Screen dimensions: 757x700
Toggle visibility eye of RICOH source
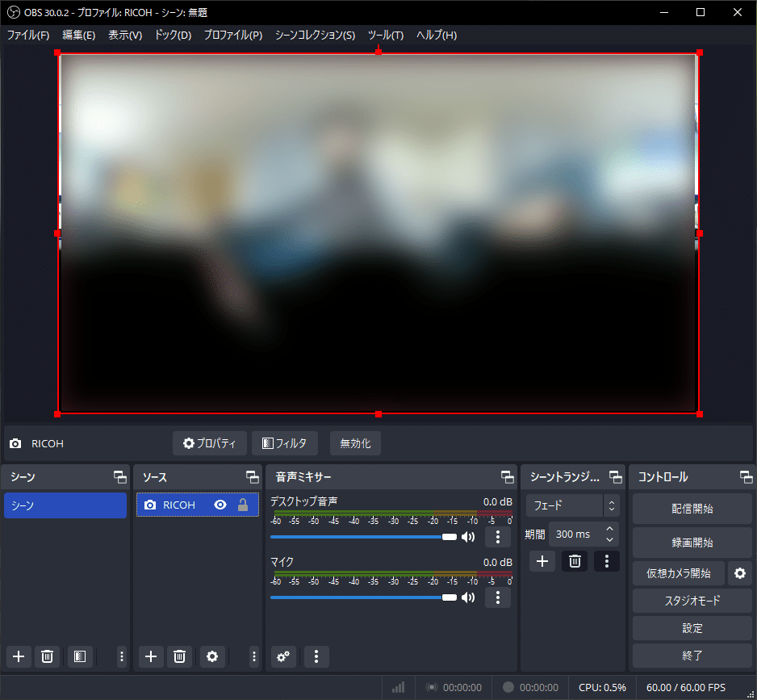click(x=220, y=505)
